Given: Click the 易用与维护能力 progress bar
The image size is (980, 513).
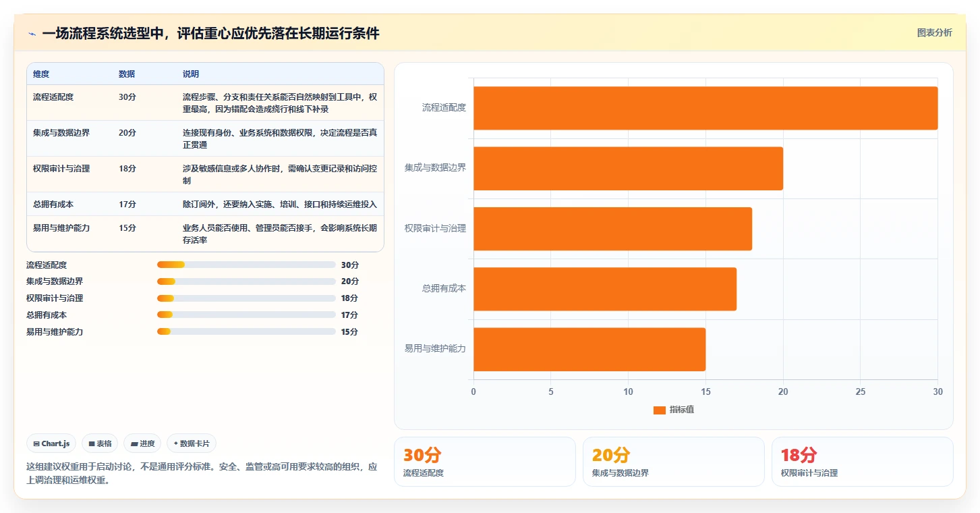Looking at the screenshot, I should [x=246, y=331].
